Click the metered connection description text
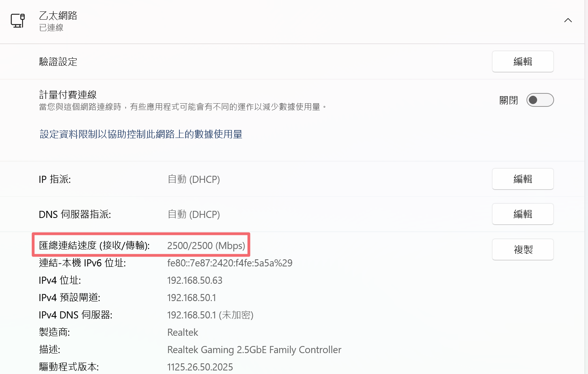588x374 pixels. tap(183, 107)
